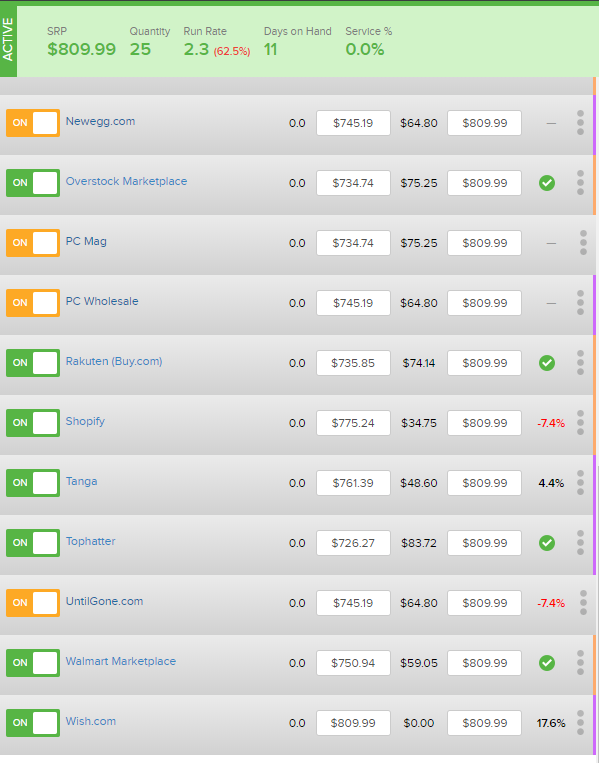Toggle the PC Mag ON switch
This screenshot has height=763, width=599.
pyautogui.click(x=33, y=243)
